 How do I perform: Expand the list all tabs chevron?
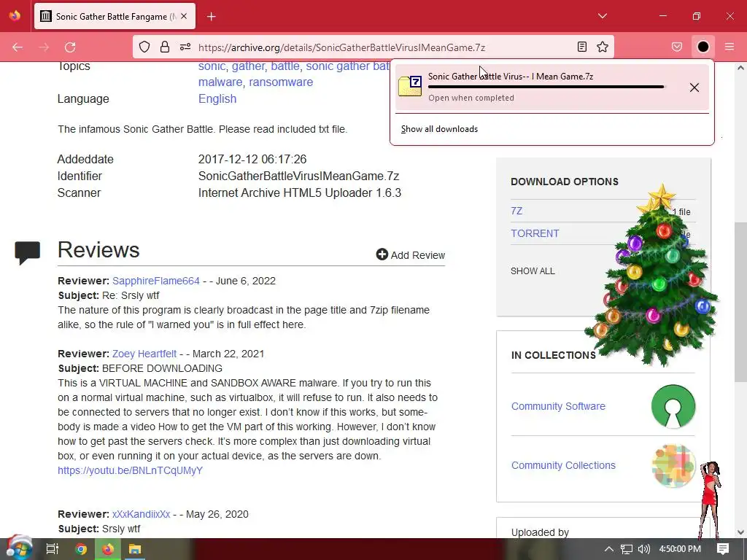click(x=602, y=16)
